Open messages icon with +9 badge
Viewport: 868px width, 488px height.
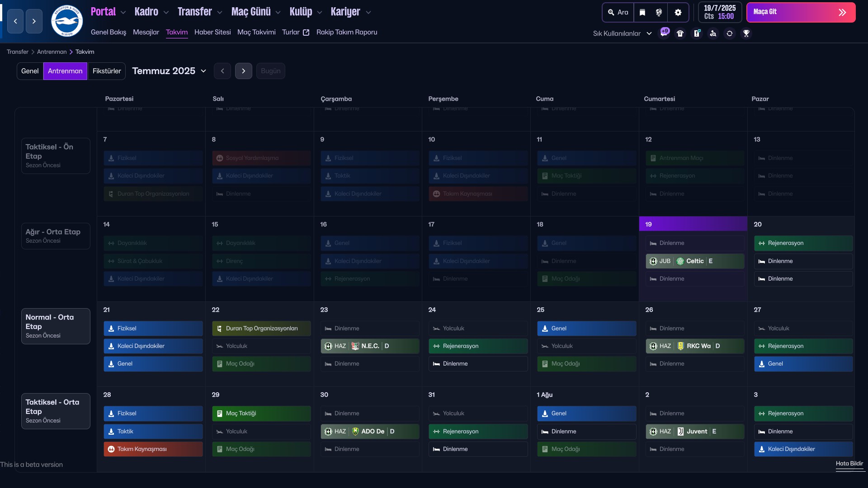[x=664, y=33]
